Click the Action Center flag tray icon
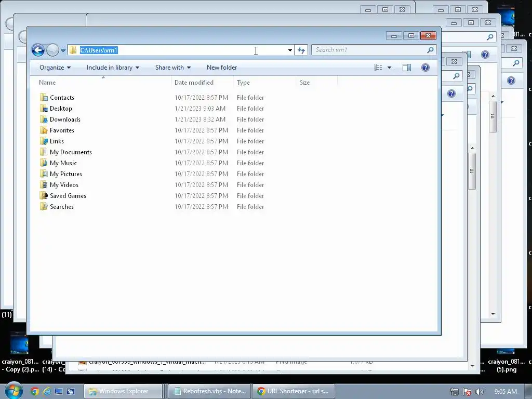 coord(467,392)
